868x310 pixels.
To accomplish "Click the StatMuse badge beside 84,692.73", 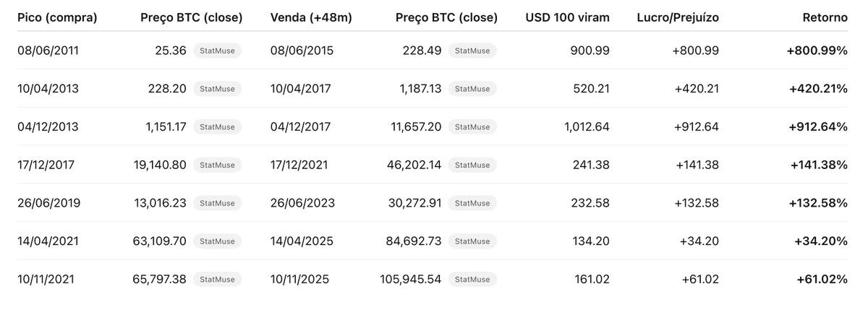I will [472, 241].
